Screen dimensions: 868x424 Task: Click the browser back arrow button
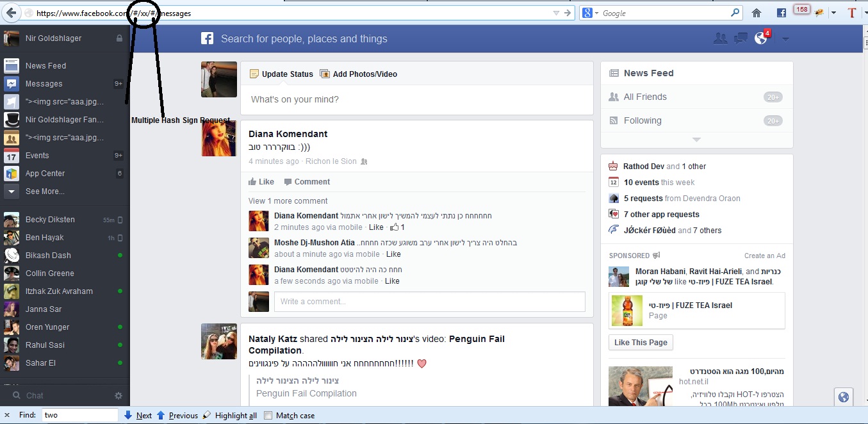pos(11,12)
